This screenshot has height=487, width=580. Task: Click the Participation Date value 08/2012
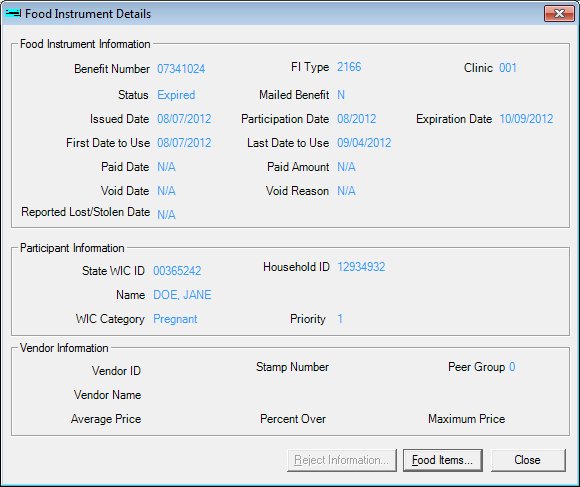click(357, 119)
